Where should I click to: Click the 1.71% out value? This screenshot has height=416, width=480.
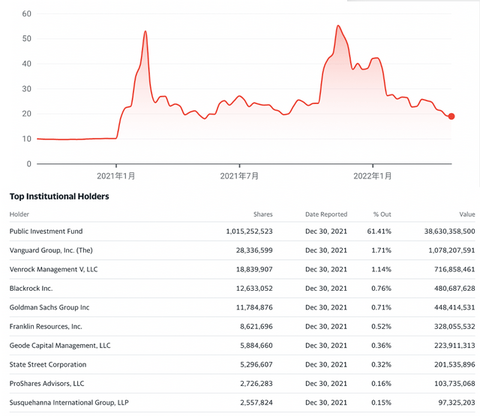381,250
